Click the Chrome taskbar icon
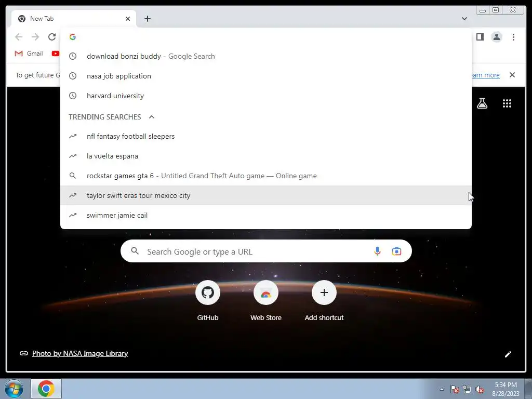Viewport: 532px width, 399px height. point(46,389)
